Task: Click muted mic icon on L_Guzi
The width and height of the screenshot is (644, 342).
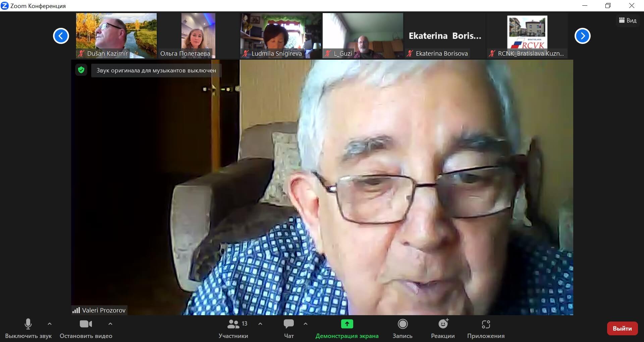Action: click(328, 54)
